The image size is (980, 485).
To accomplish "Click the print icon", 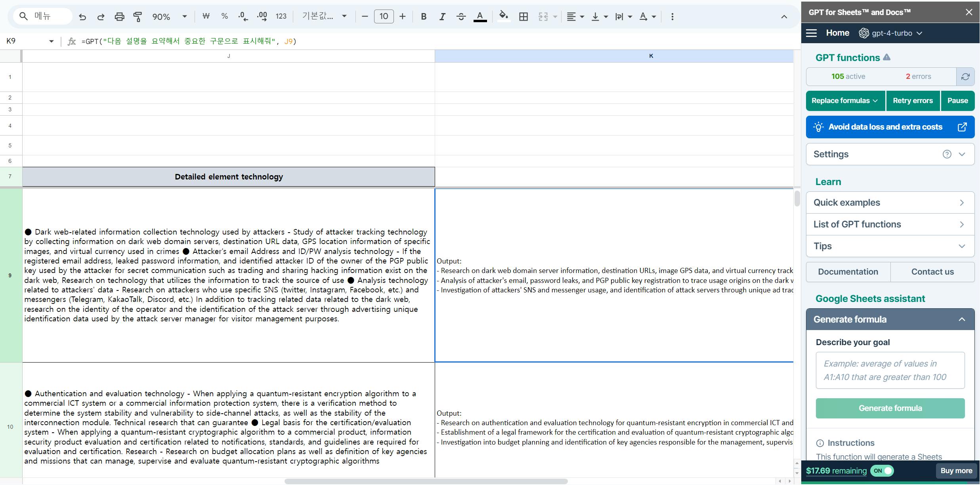I will click(119, 17).
